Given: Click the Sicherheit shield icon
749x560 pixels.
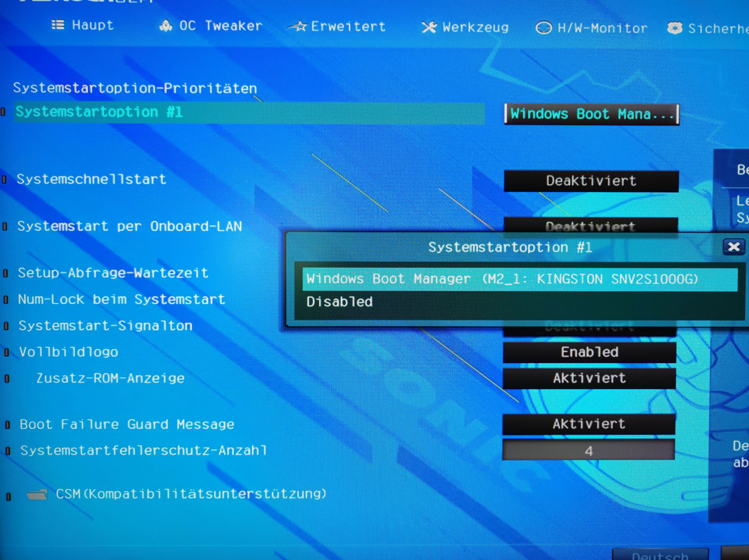Looking at the screenshot, I should 675,28.
